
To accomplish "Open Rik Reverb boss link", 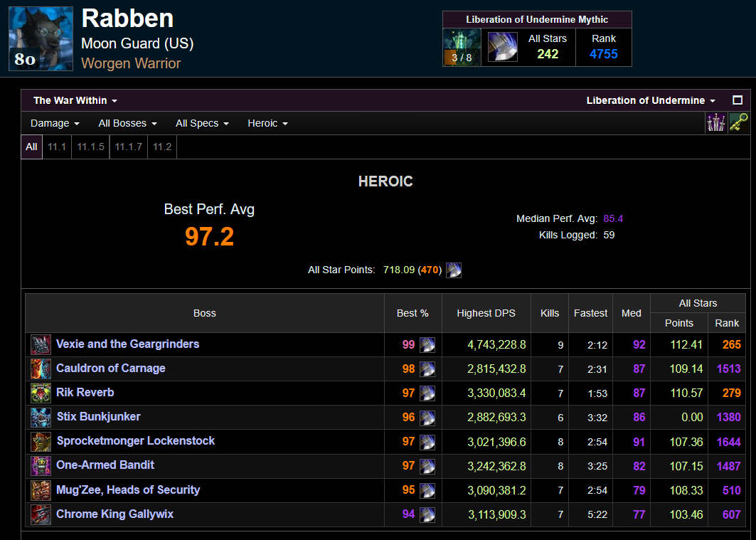I will (x=85, y=392).
